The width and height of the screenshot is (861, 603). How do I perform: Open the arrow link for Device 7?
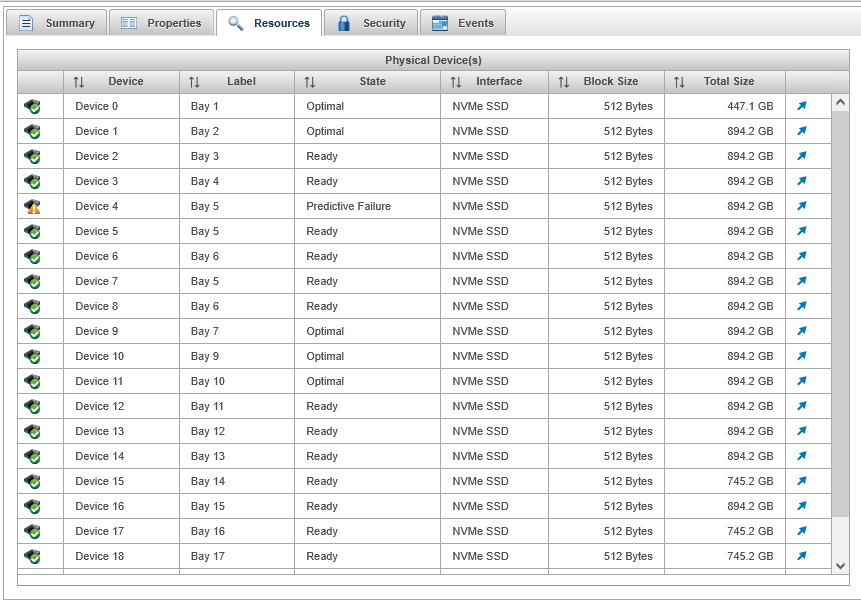802,281
